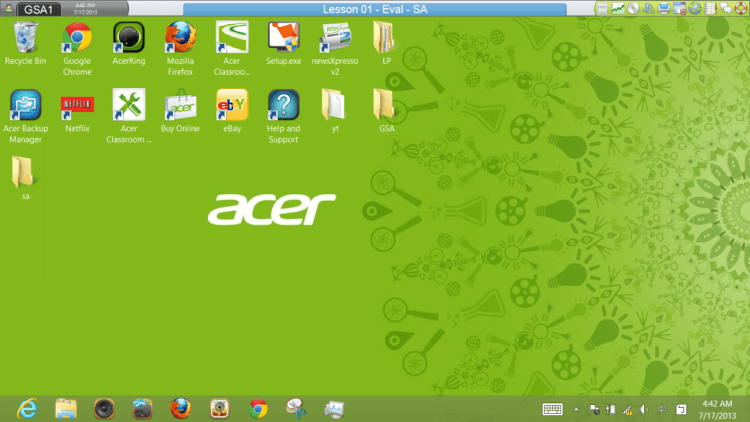Click the GSA1 student name label

tap(38, 10)
